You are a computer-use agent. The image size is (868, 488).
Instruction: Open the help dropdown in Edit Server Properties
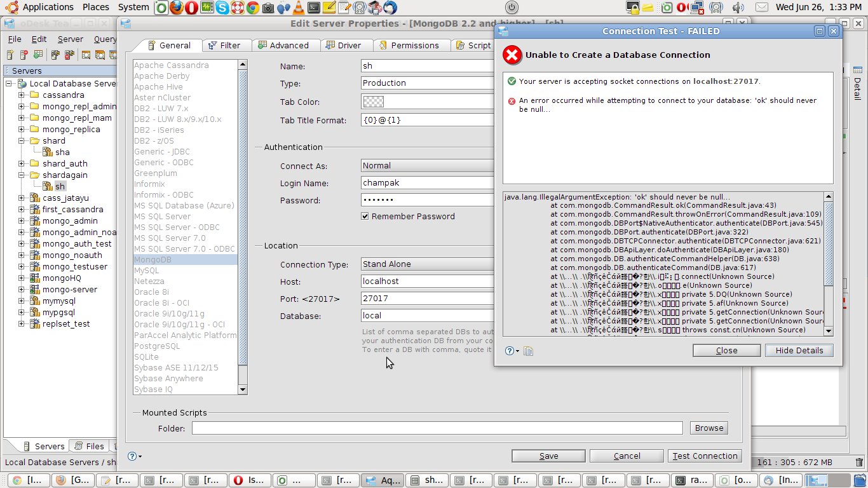135,456
